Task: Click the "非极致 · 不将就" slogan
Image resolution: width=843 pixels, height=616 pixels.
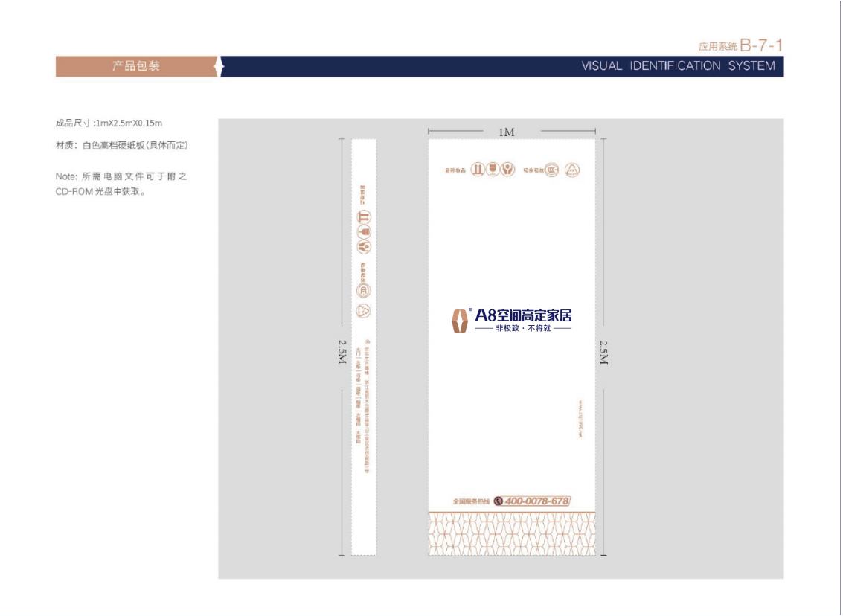Action: point(523,328)
